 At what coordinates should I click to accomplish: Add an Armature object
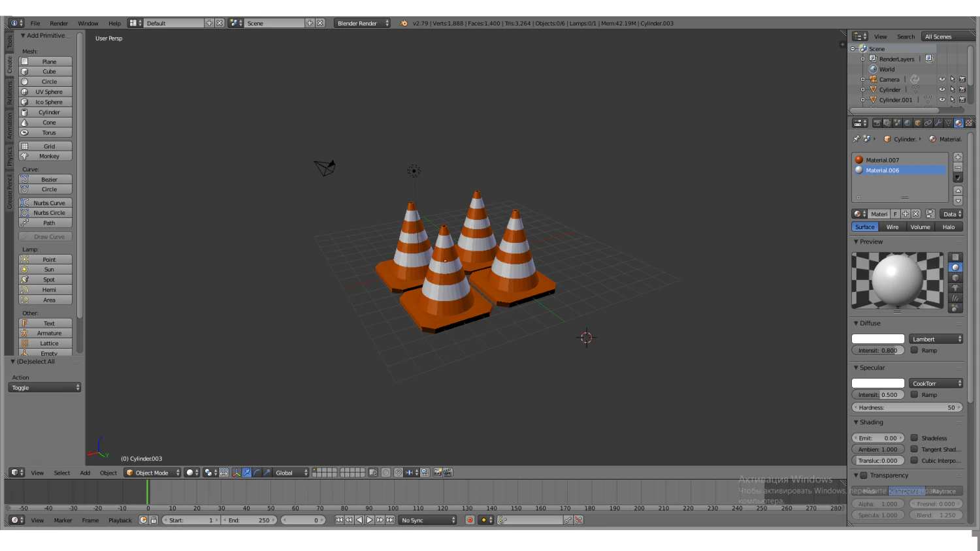pos(45,334)
